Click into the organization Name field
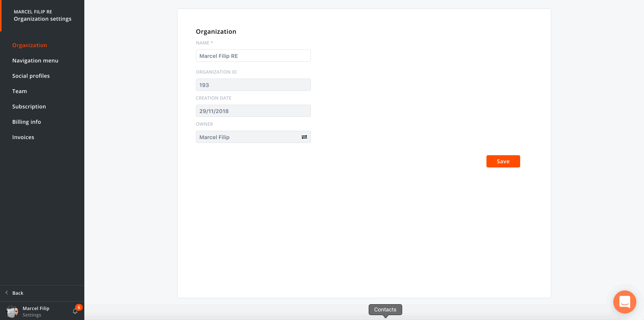The image size is (644, 320). coord(253,56)
